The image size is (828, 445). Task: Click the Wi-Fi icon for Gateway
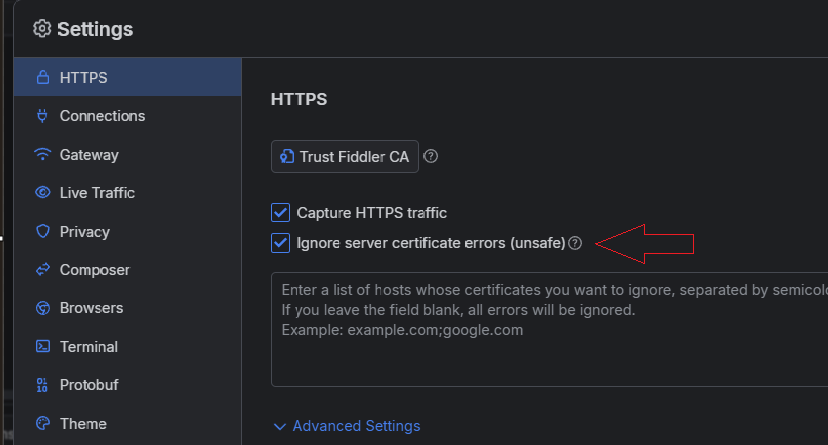[42, 155]
